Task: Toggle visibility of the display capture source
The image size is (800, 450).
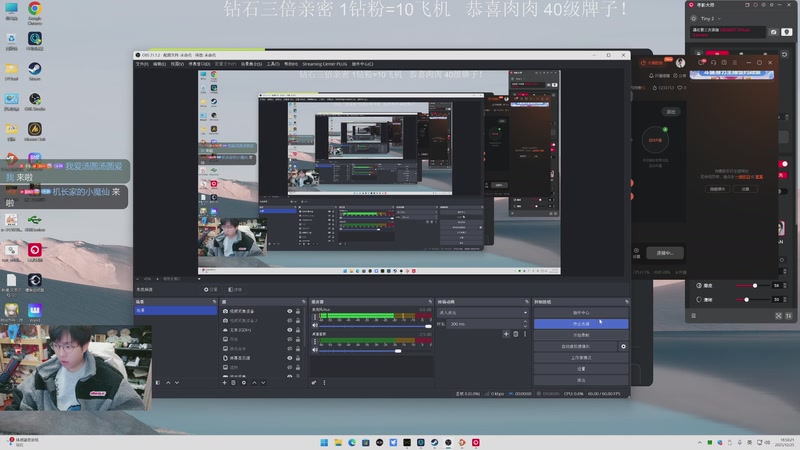Action: [x=289, y=358]
